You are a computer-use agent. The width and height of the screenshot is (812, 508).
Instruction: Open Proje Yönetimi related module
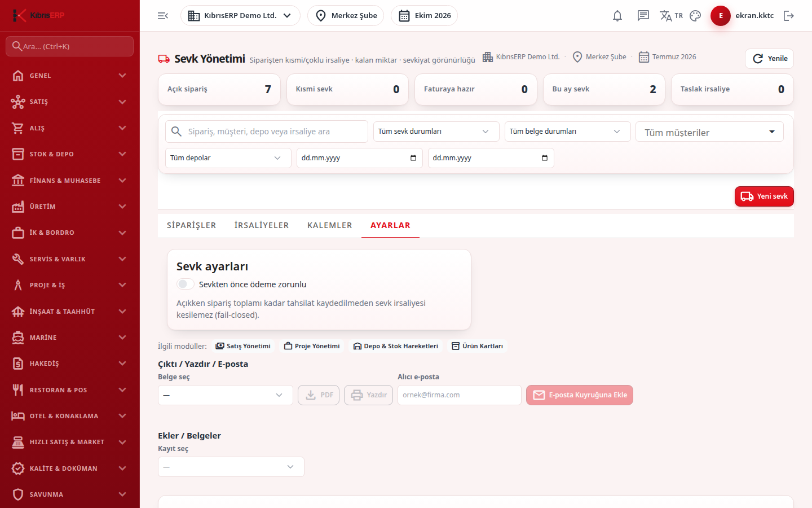point(312,346)
